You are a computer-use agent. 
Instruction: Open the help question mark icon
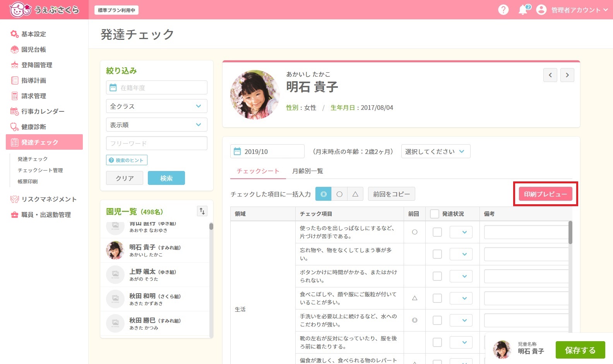pyautogui.click(x=503, y=10)
